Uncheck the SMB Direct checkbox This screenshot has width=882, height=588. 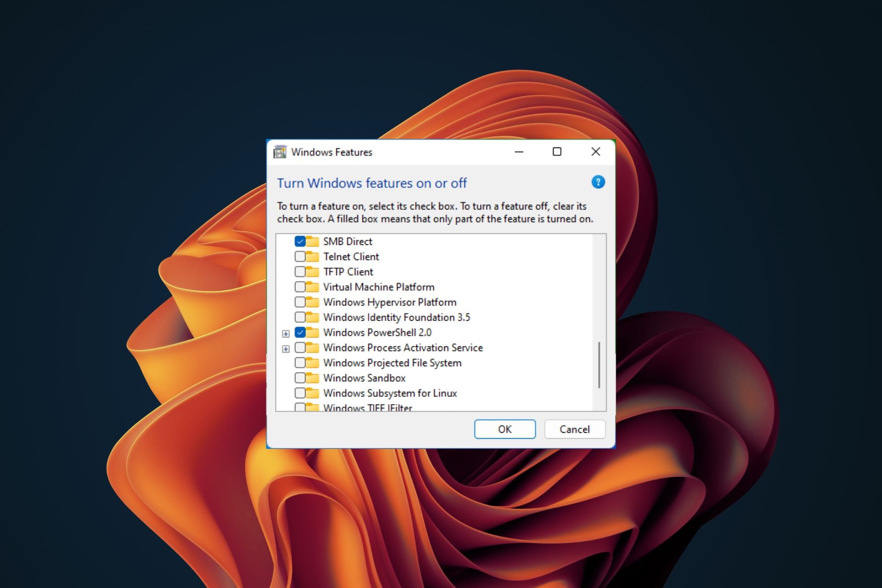pos(300,242)
